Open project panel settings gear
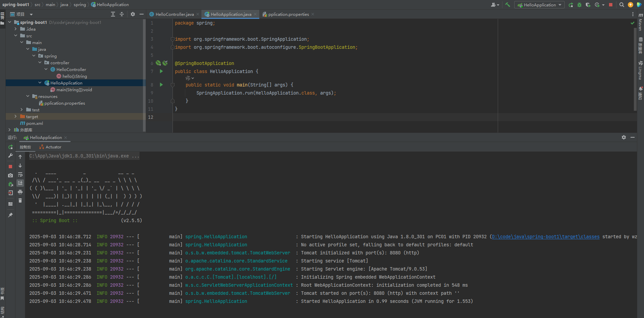Image resolution: width=644 pixels, height=318 pixels. pos(133,14)
